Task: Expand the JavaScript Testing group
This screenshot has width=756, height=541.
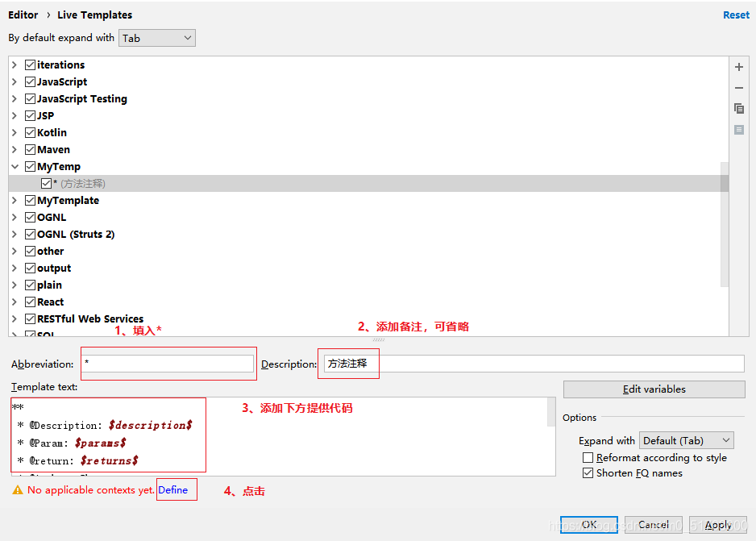Action: point(15,98)
